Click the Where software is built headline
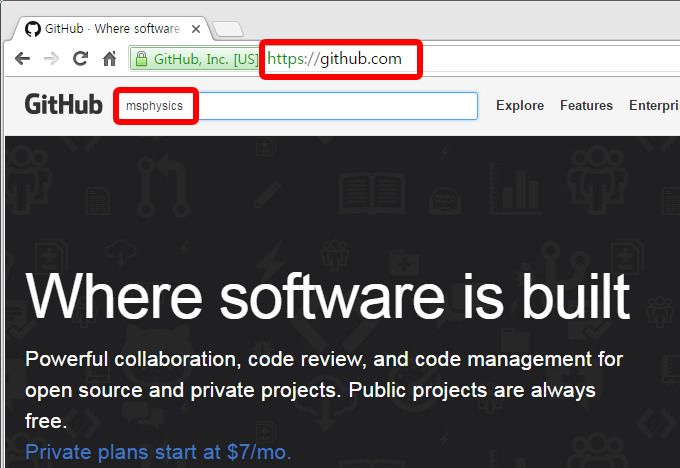Viewport: 680px width, 468px height. (327, 297)
